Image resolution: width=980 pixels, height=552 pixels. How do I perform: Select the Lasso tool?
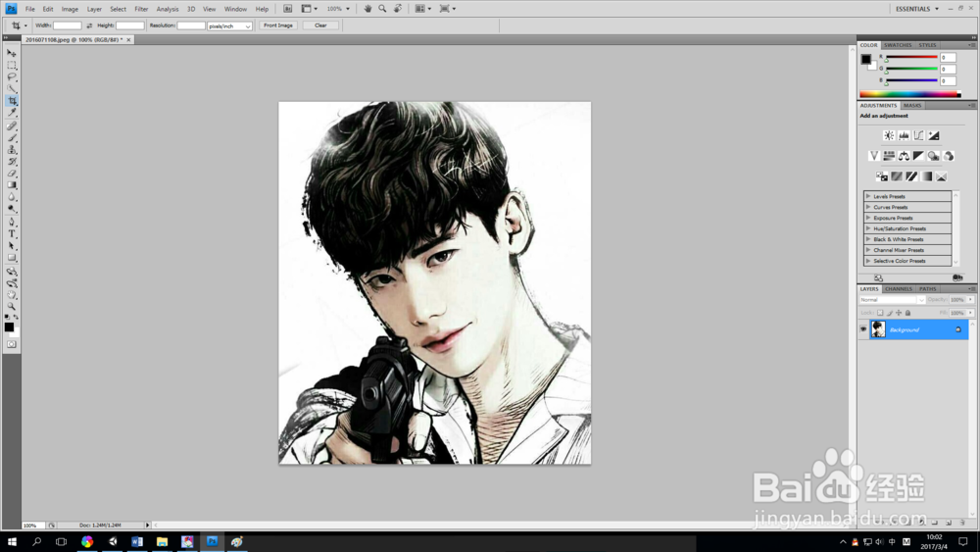[x=12, y=76]
